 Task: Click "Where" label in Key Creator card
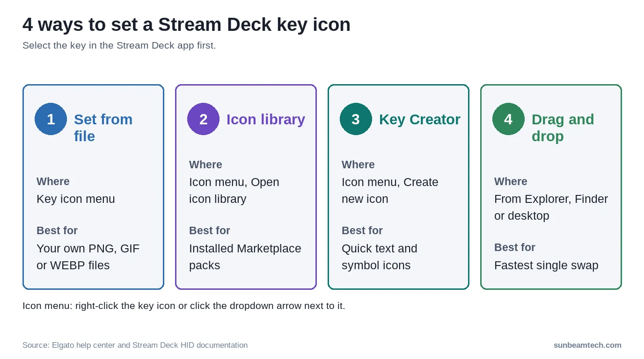[358, 165]
